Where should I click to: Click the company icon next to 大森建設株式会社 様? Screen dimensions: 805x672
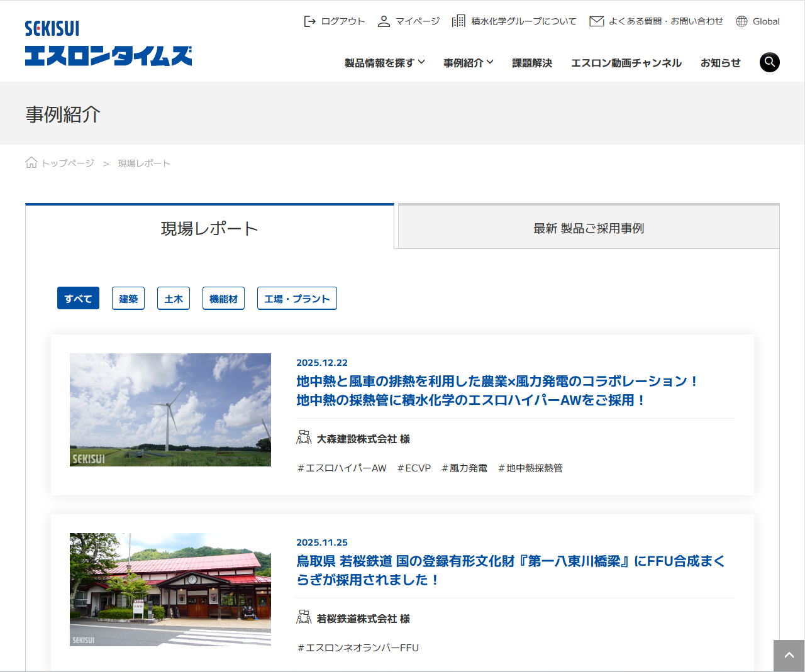click(x=303, y=438)
